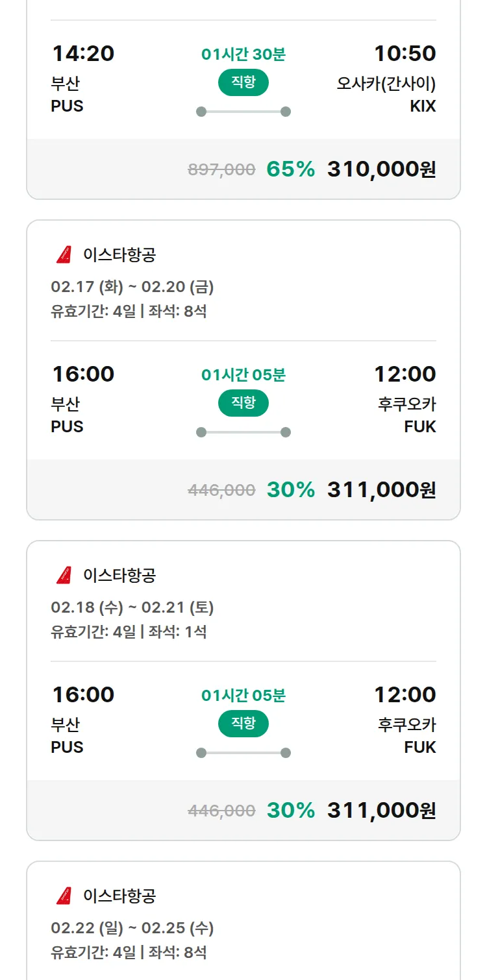Tap the 직항 badge on the 02.17 flight
Screen dimensions: 487x980
(243, 403)
